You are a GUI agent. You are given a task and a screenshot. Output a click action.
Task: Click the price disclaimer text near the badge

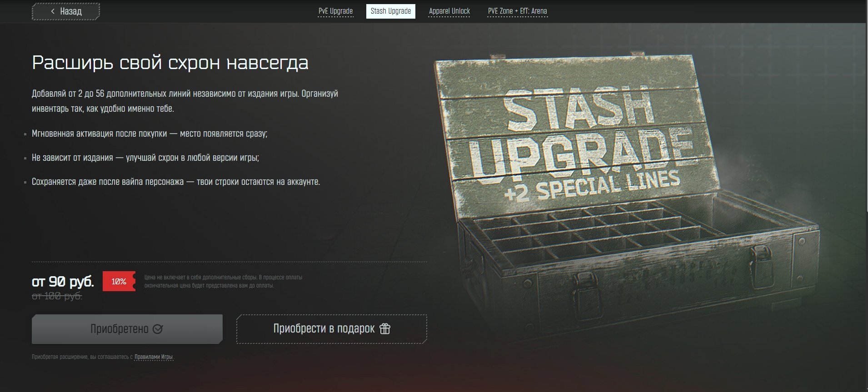coord(223,282)
